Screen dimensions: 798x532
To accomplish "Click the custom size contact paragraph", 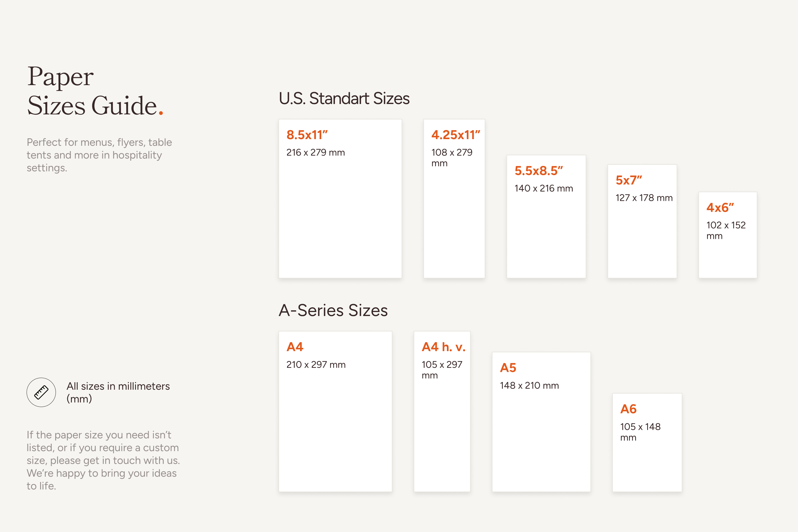I will [103, 460].
